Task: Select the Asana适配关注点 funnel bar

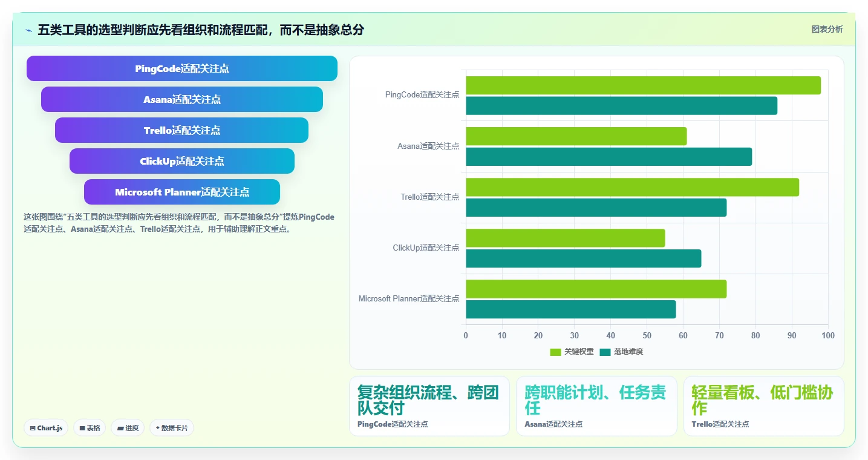Action: (x=182, y=99)
